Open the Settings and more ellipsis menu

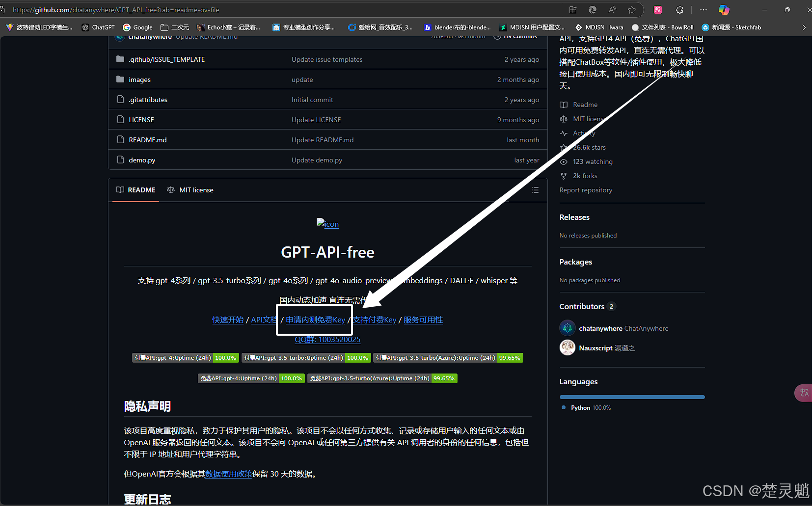tap(704, 10)
